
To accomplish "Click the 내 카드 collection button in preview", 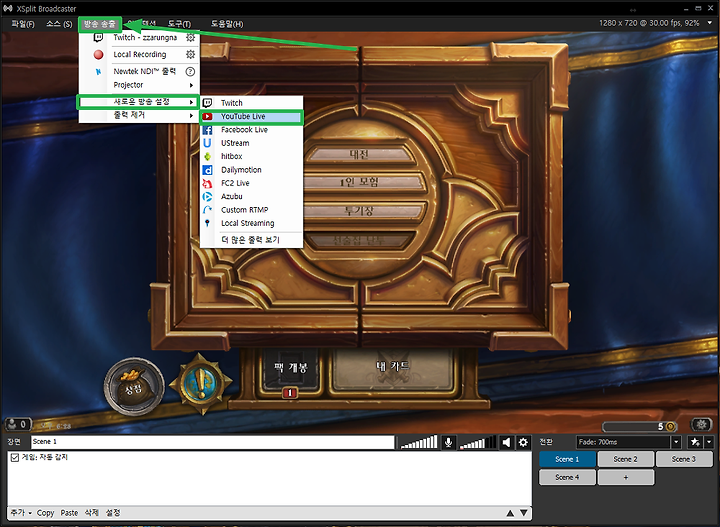I will (x=393, y=370).
